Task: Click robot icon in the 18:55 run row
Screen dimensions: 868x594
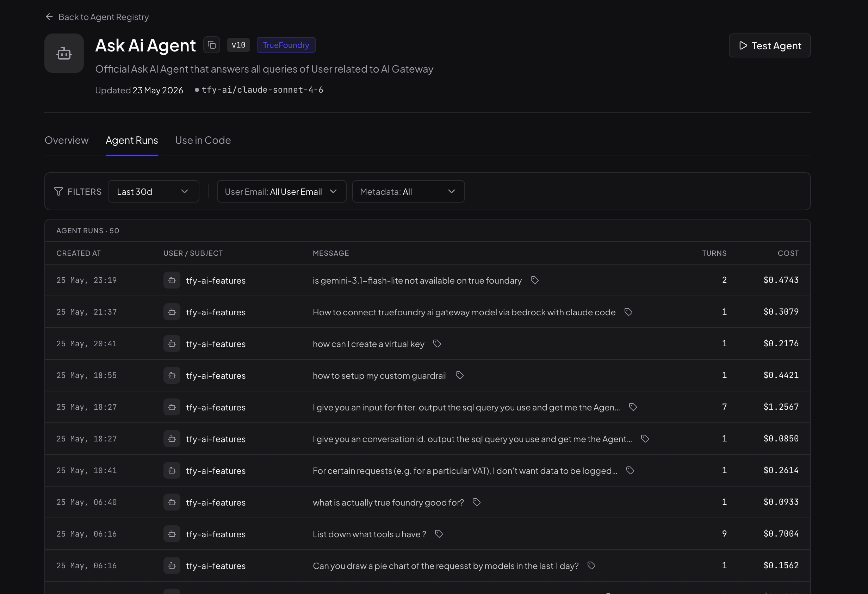Action: (172, 376)
